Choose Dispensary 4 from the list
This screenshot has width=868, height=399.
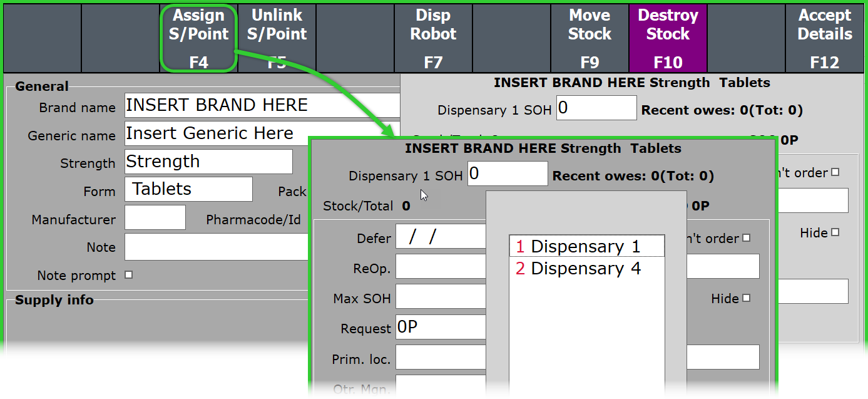coord(586,269)
